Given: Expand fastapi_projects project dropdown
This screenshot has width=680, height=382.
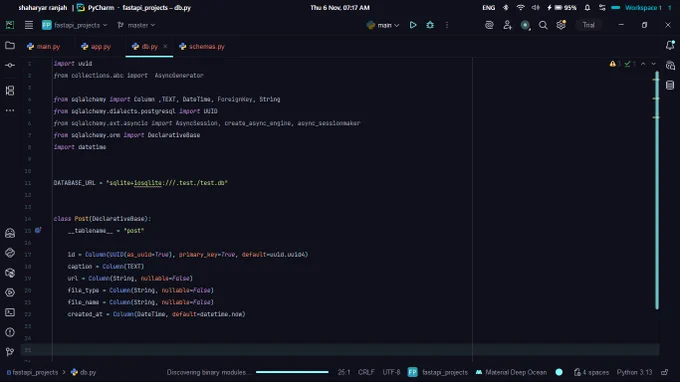Looking at the screenshot, I should 74,25.
